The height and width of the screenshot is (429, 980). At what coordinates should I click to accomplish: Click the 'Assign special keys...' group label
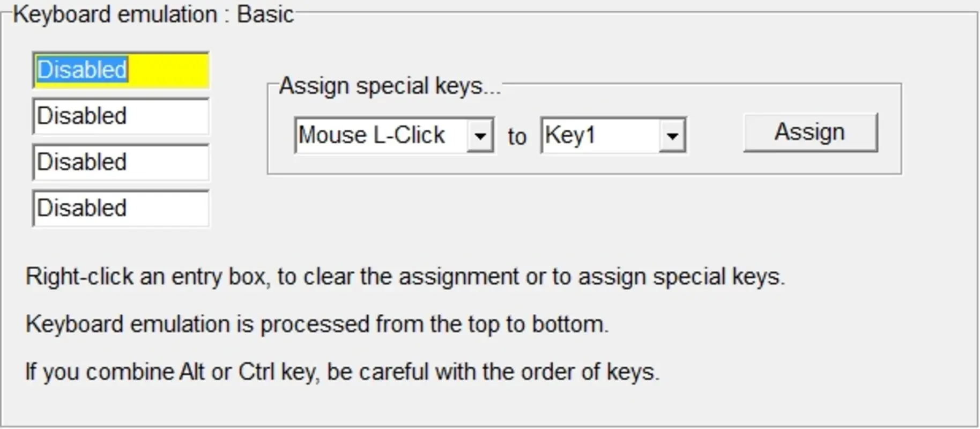click(x=390, y=86)
